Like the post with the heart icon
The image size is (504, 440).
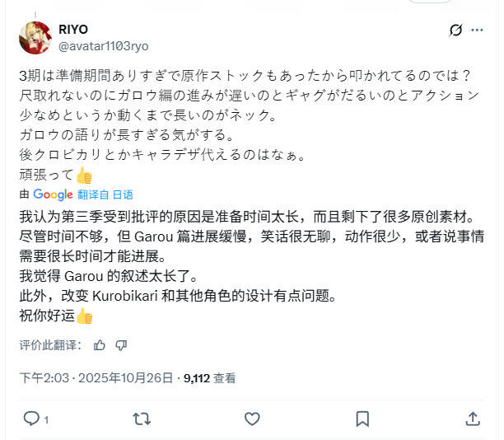tap(252, 419)
